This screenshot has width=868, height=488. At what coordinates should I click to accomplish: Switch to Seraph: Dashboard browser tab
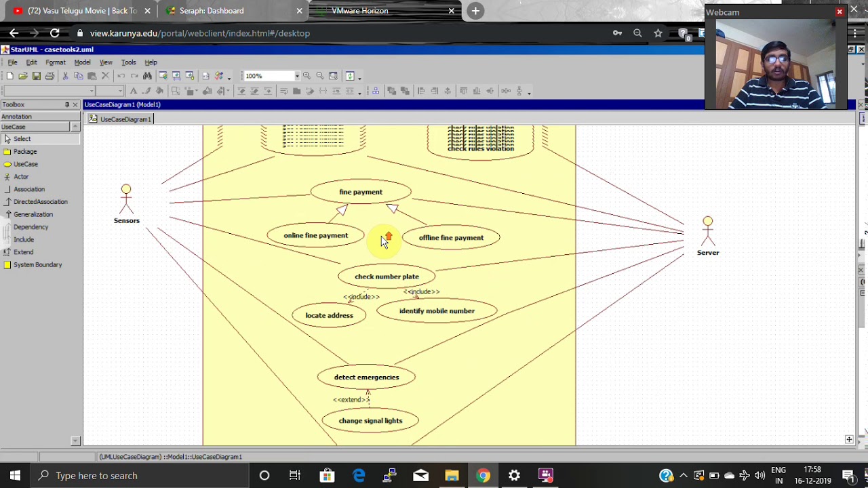232,11
